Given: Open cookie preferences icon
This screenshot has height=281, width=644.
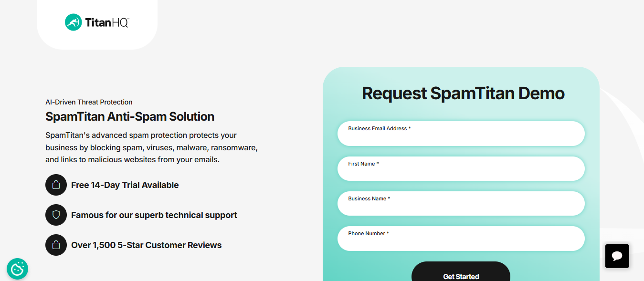Looking at the screenshot, I should pos(17,269).
